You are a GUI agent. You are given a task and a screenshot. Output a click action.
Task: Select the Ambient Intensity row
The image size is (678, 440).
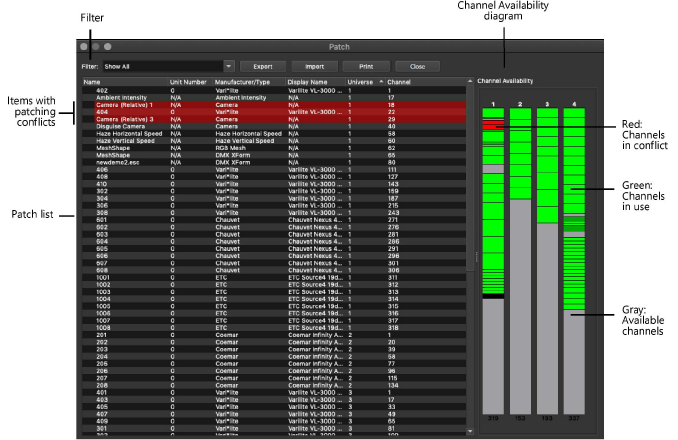point(274,98)
